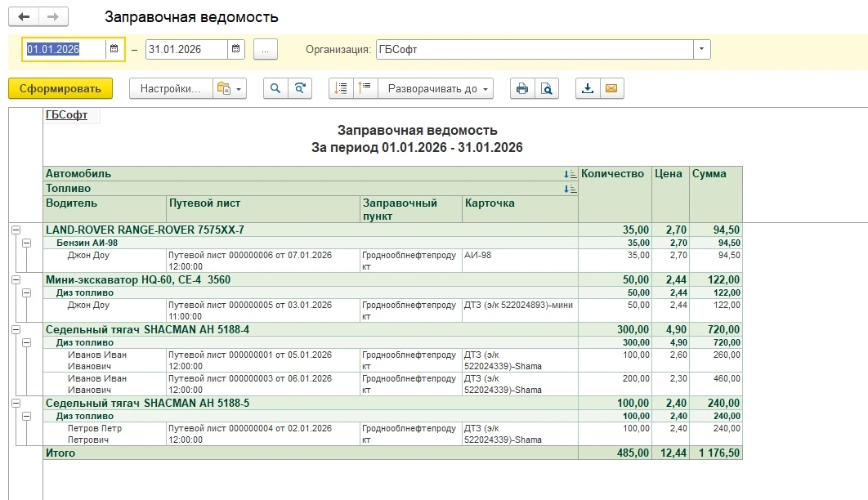The height and width of the screenshot is (500, 868).
Task: Click the Сформировать button
Action: coord(60,88)
